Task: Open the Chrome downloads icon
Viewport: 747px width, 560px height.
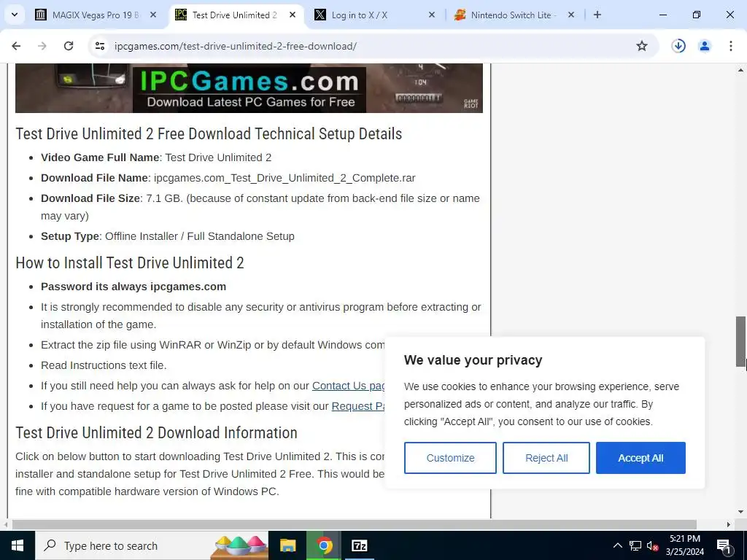Action: tap(678, 46)
